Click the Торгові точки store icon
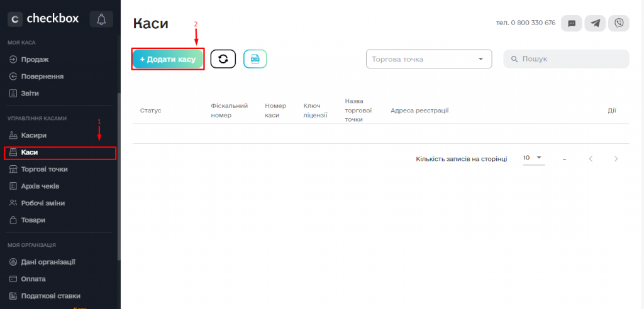Viewport: 644px width, 309px height. [x=13, y=169]
